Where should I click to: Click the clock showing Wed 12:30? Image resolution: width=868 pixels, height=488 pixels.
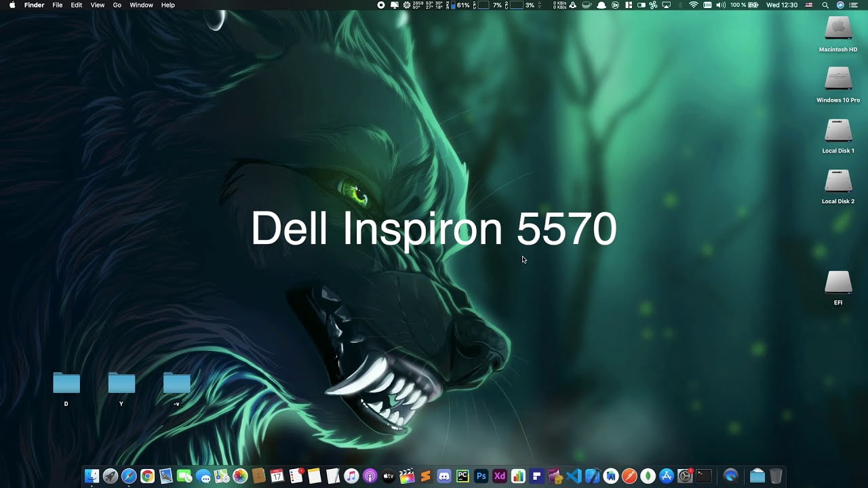(782, 5)
